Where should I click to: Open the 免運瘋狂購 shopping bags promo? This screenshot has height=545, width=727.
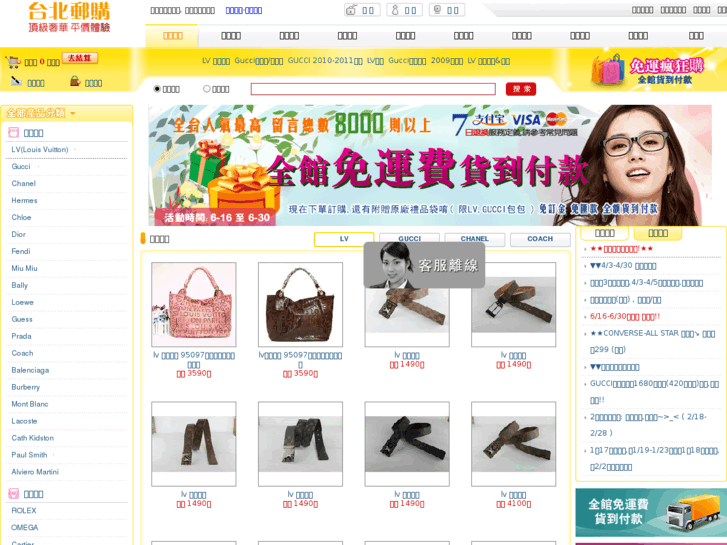coord(648,70)
